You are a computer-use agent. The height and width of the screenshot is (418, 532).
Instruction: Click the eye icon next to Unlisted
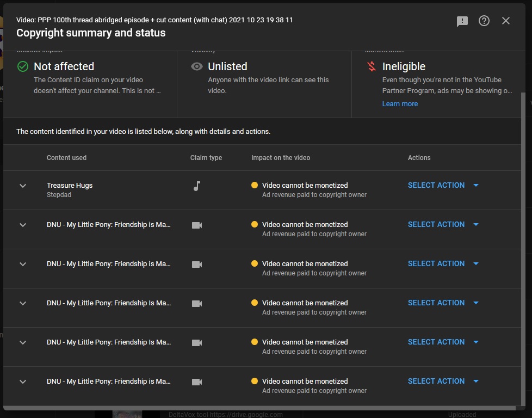pyautogui.click(x=197, y=66)
